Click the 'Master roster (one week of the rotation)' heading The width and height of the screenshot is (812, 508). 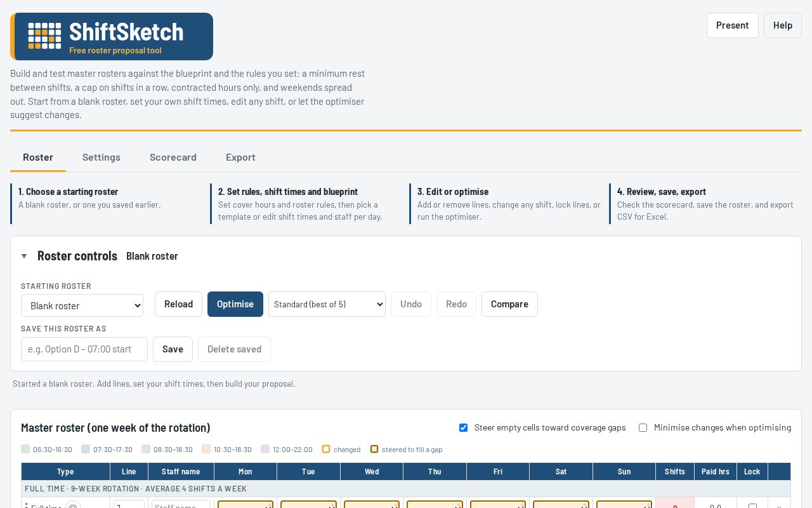pyautogui.click(x=115, y=428)
